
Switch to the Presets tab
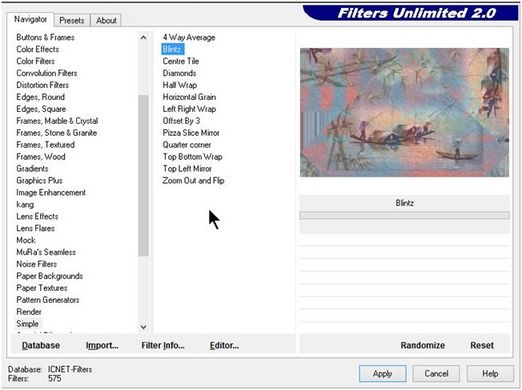72,21
